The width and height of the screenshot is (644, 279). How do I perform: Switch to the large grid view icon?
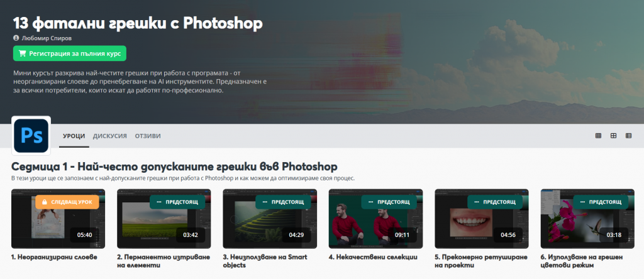coord(599,136)
